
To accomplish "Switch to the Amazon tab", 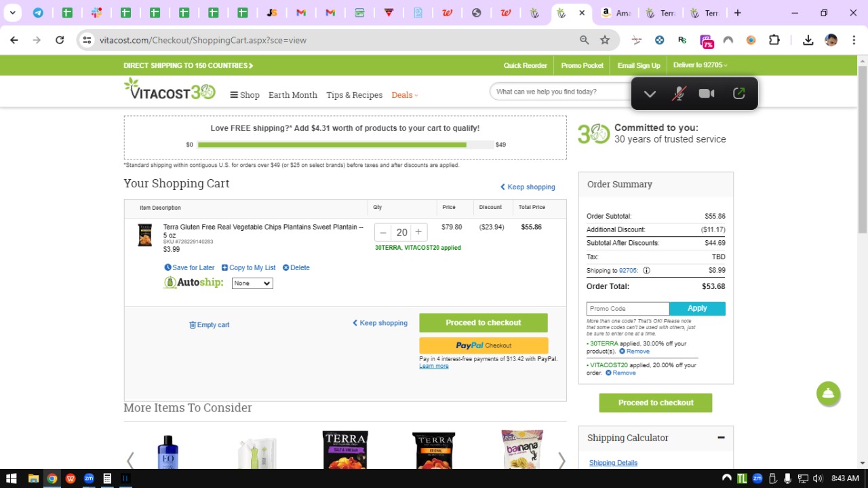I will pos(615,13).
